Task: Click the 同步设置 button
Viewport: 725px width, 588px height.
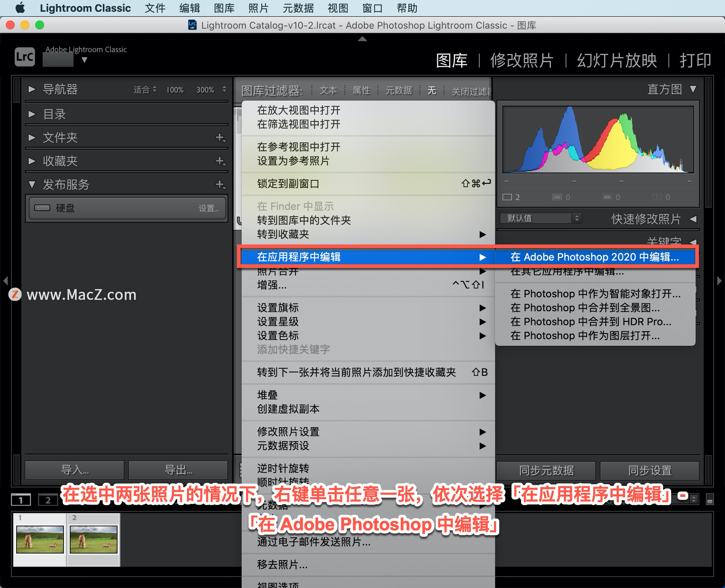Action: click(649, 470)
